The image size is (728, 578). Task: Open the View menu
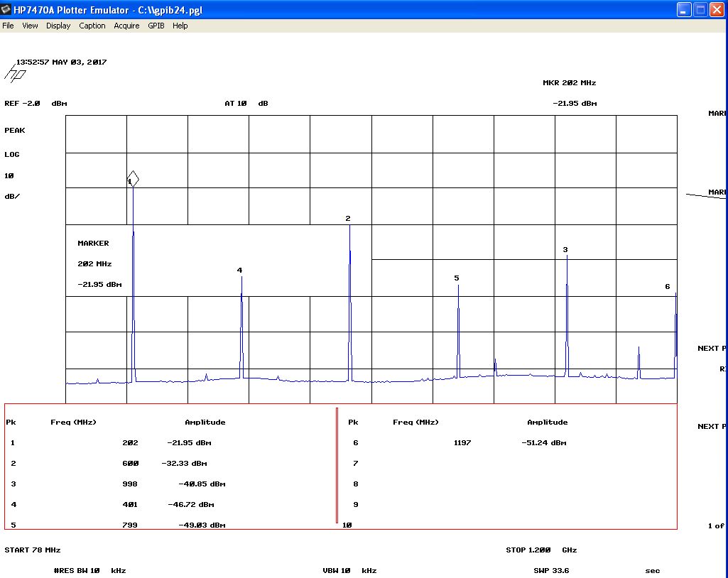pos(30,26)
